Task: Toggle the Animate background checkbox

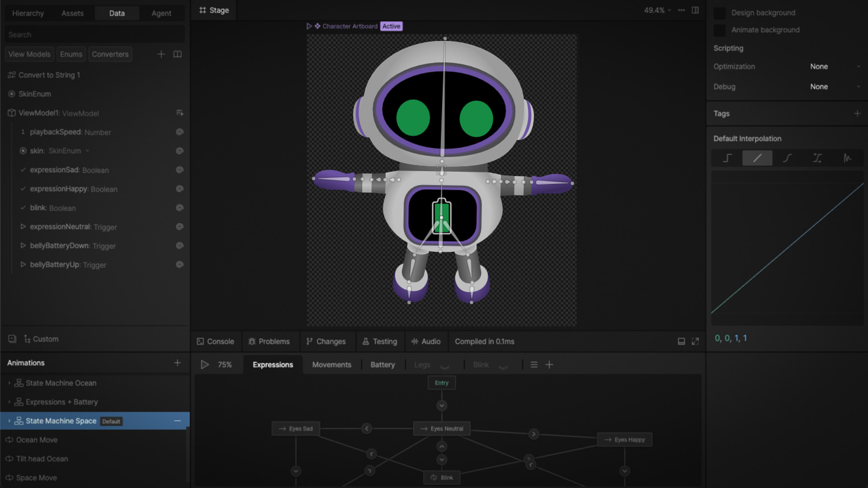Action: click(719, 30)
